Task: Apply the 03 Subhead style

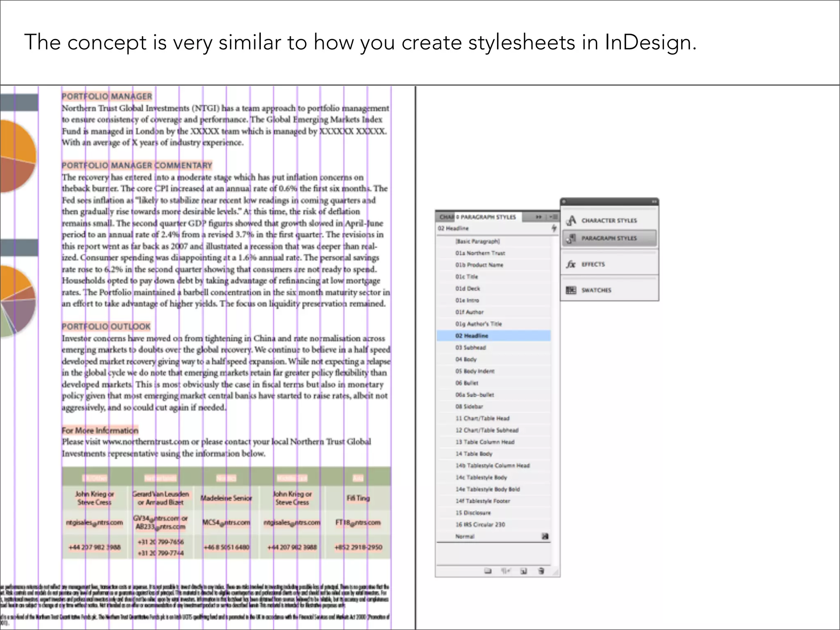Action: point(470,347)
